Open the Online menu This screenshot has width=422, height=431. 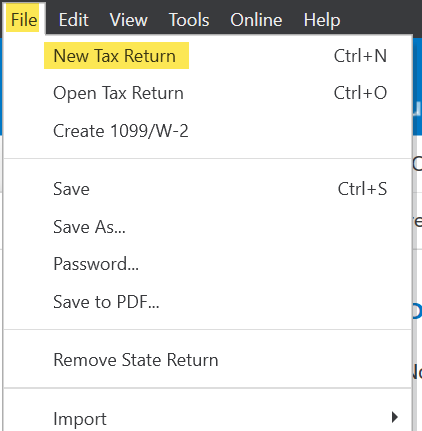coord(256,20)
